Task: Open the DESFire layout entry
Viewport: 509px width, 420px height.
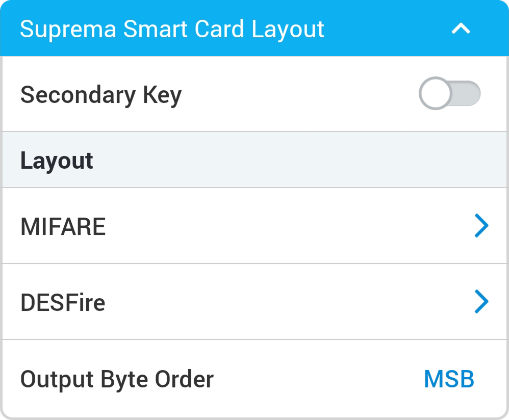Action: pos(245,302)
